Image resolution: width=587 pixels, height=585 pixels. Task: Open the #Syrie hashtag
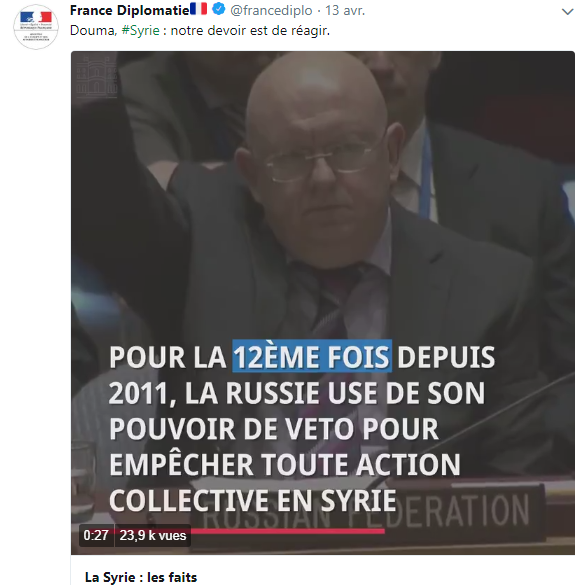tap(141, 30)
